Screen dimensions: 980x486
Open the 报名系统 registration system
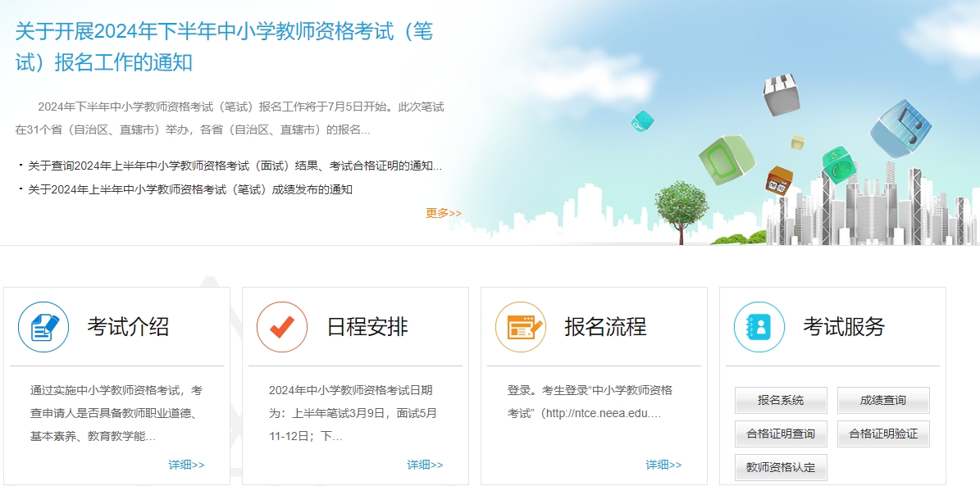tap(781, 400)
